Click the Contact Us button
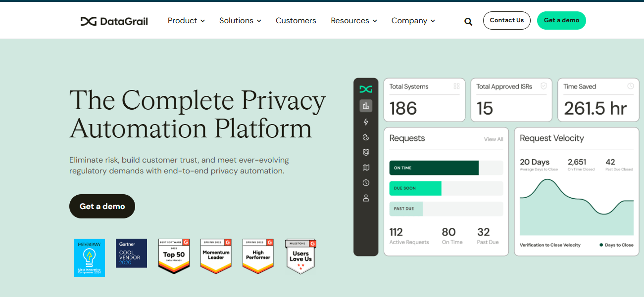 [x=507, y=21]
